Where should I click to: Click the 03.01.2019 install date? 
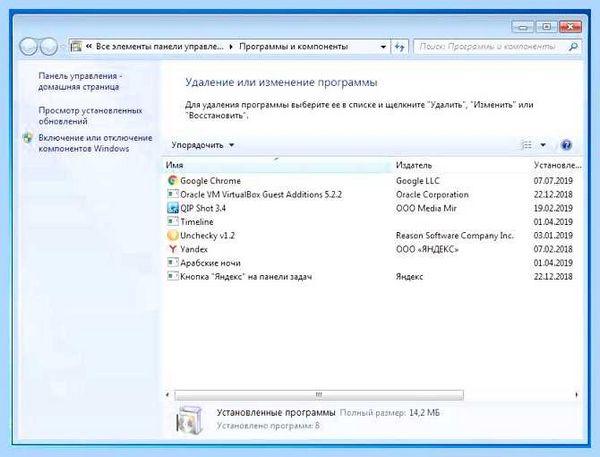point(553,235)
